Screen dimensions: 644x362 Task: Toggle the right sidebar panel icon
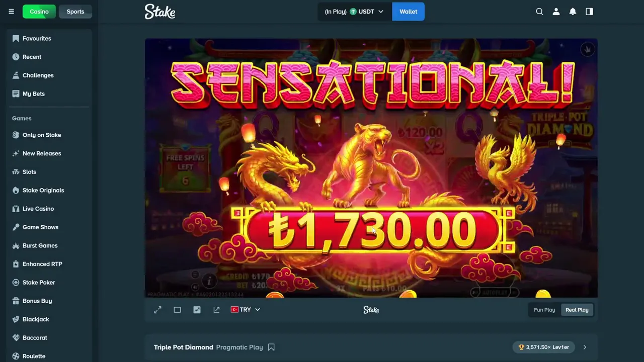pos(589,12)
